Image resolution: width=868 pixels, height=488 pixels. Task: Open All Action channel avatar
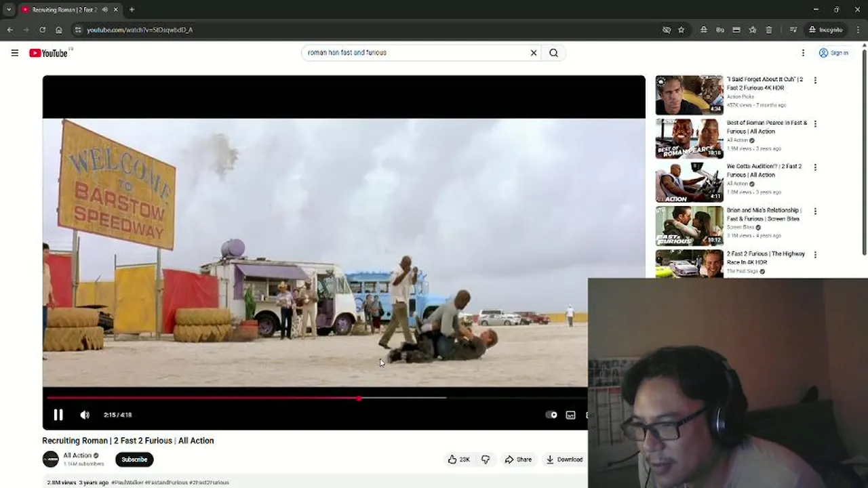(51, 459)
